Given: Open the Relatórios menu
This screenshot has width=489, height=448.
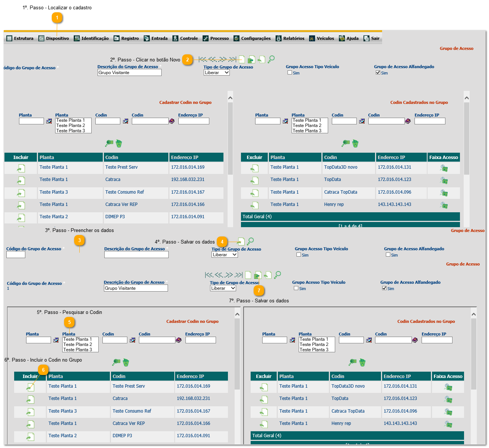Looking at the screenshot, I should pos(290,38).
